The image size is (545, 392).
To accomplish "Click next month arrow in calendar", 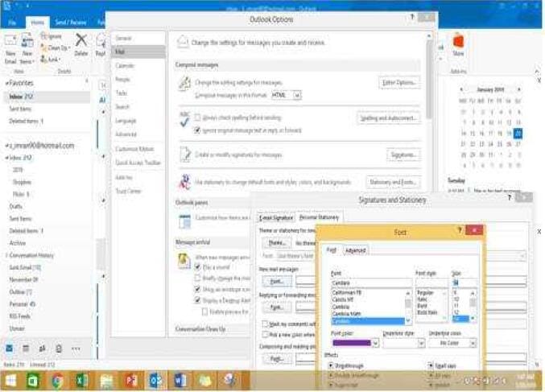I will click(x=519, y=89).
